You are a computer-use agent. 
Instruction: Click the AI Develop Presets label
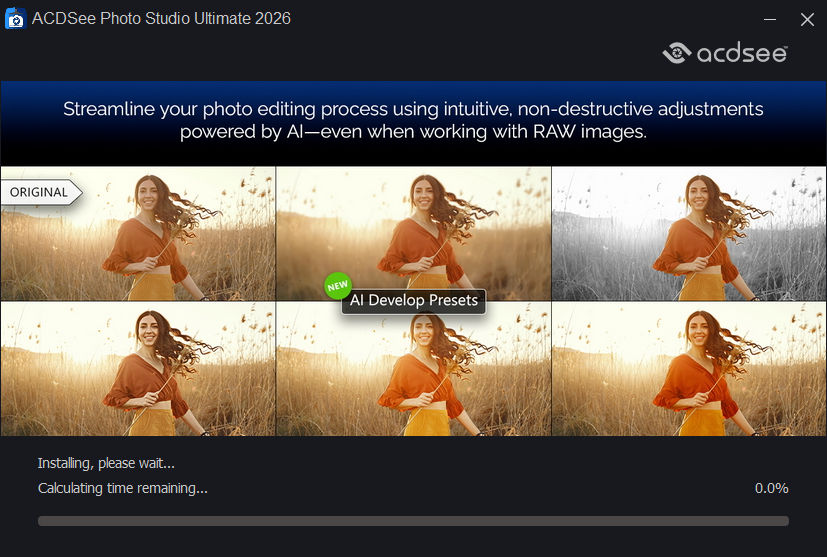pyautogui.click(x=414, y=301)
